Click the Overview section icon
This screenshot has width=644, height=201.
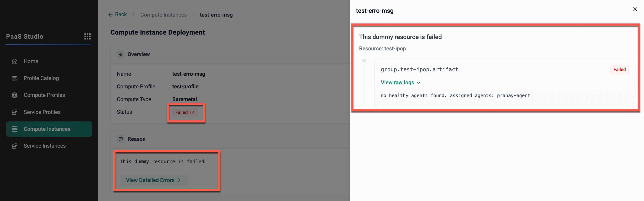tap(120, 54)
